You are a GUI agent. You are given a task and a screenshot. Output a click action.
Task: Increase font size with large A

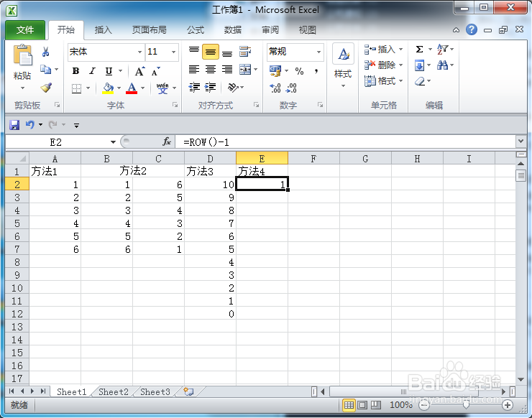point(139,72)
